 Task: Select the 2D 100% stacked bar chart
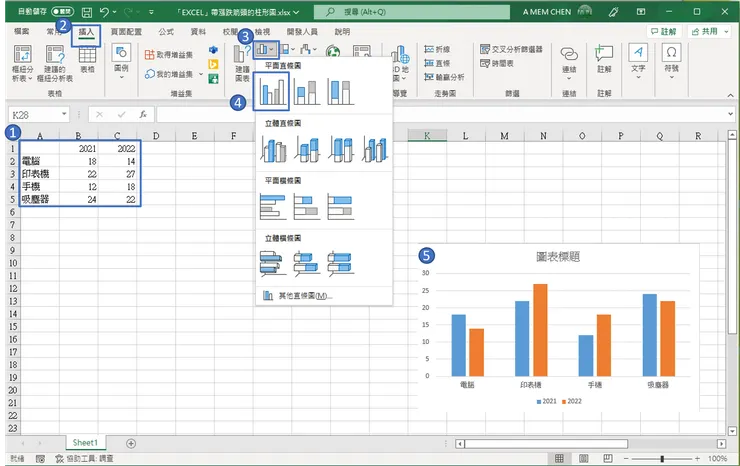(x=340, y=207)
